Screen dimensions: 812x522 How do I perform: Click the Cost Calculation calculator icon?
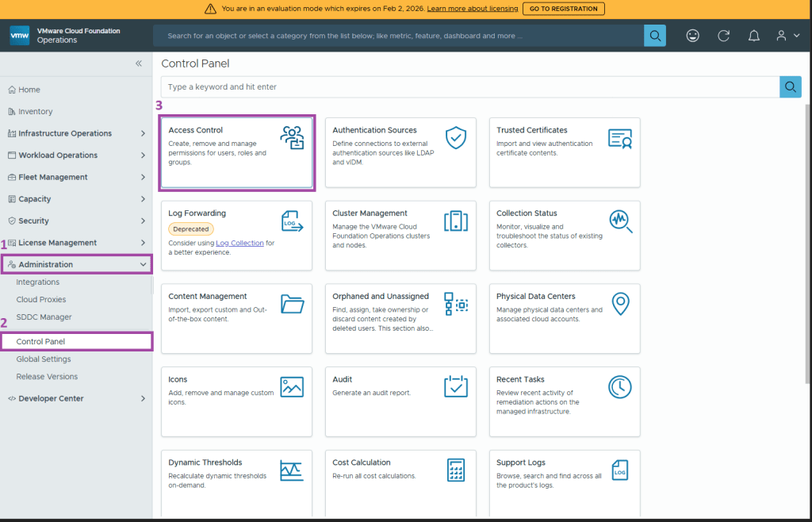tap(455, 470)
